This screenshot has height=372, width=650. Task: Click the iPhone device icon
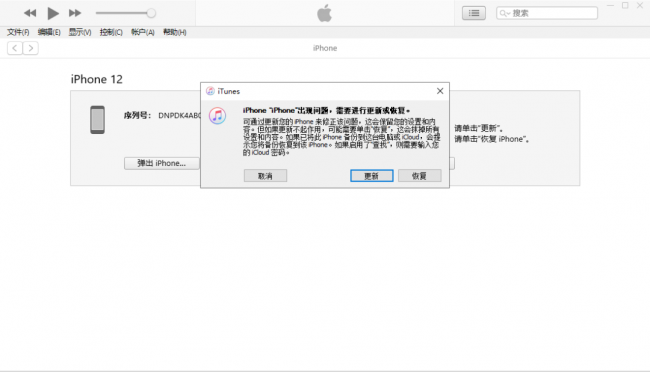pyautogui.click(x=97, y=120)
